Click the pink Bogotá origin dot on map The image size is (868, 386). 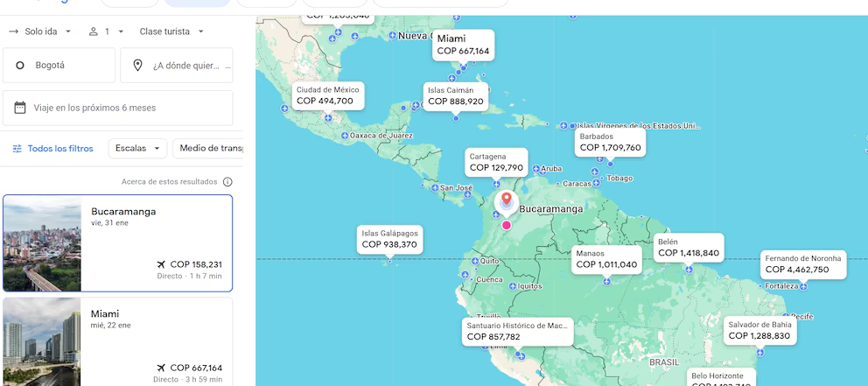pos(506,225)
